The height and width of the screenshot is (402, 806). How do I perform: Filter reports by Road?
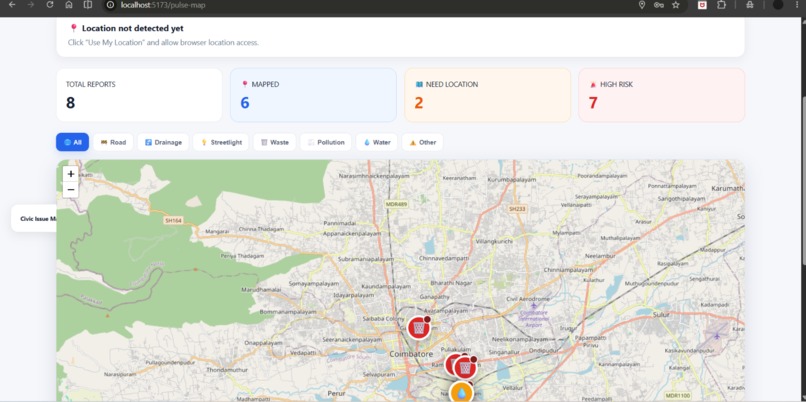point(113,142)
